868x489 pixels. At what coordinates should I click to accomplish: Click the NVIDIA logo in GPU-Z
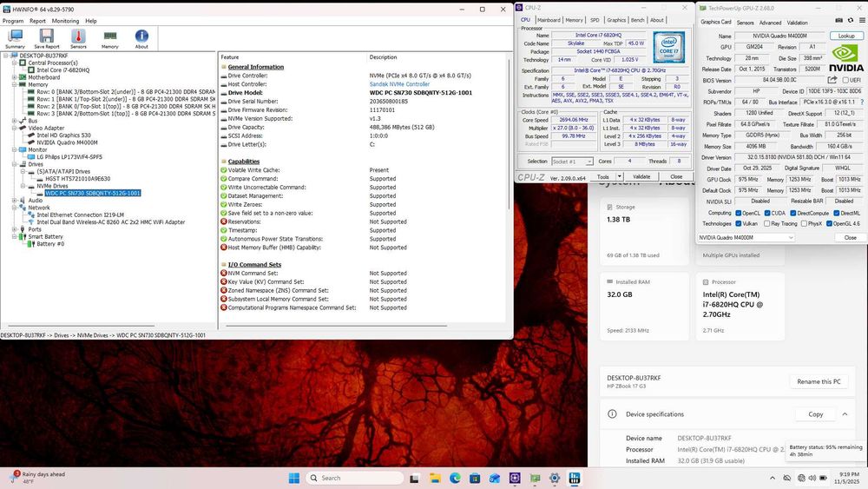[x=845, y=58]
